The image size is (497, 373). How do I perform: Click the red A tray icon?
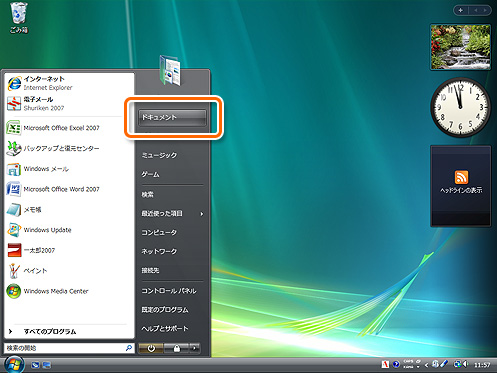click(x=385, y=364)
